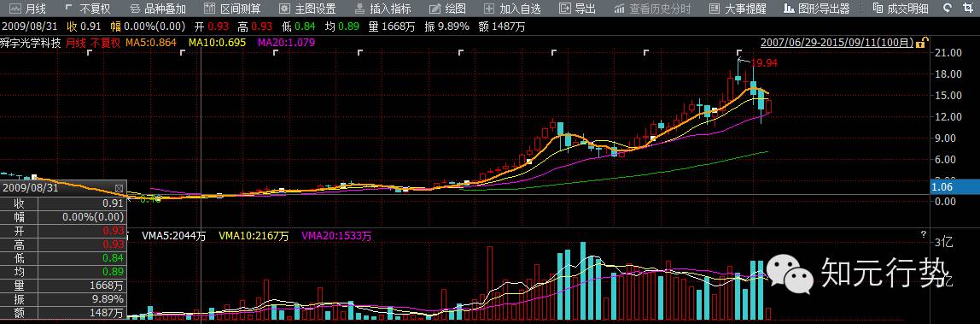Click the blue 1.06 price axis marker
Screen dimensions: 980x324
click(x=955, y=186)
